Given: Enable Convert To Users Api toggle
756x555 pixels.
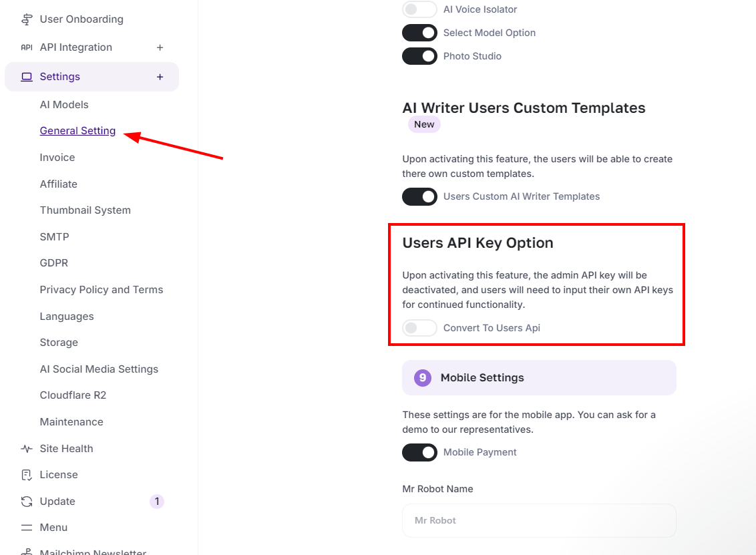Looking at the screenshot, I should pos(419,328).
